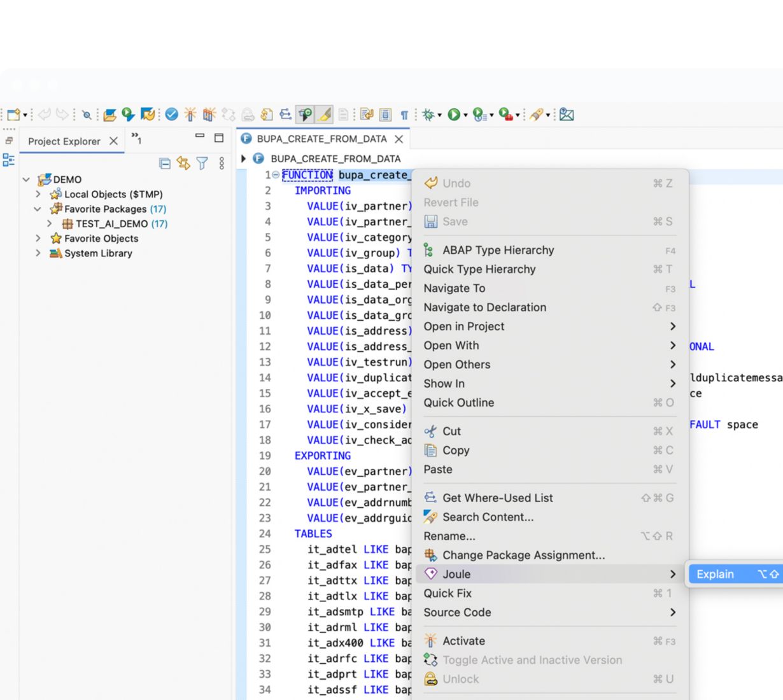Click the Open ABAP Development Object icon
Viewport: 783px width, 700px height.
point(109,115)
